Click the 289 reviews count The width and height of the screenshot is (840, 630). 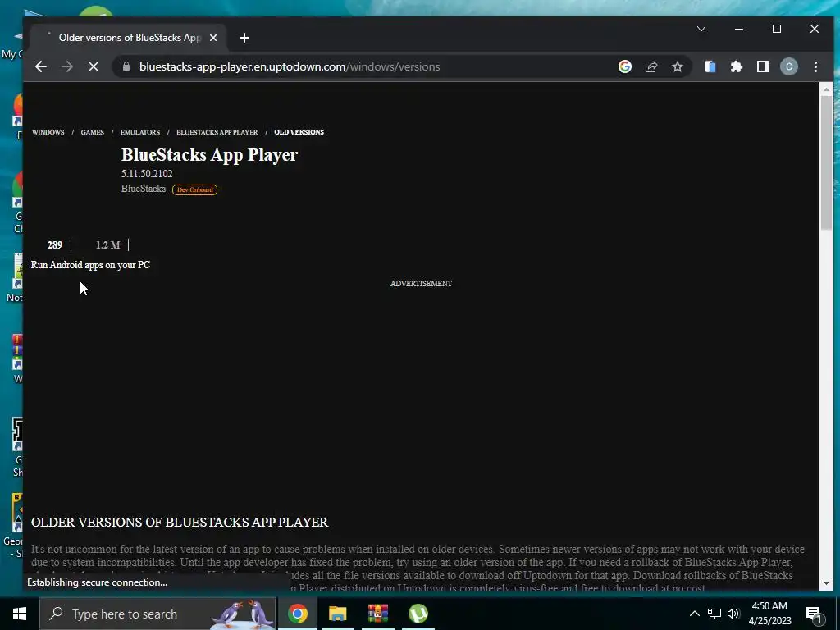(55, 244)
